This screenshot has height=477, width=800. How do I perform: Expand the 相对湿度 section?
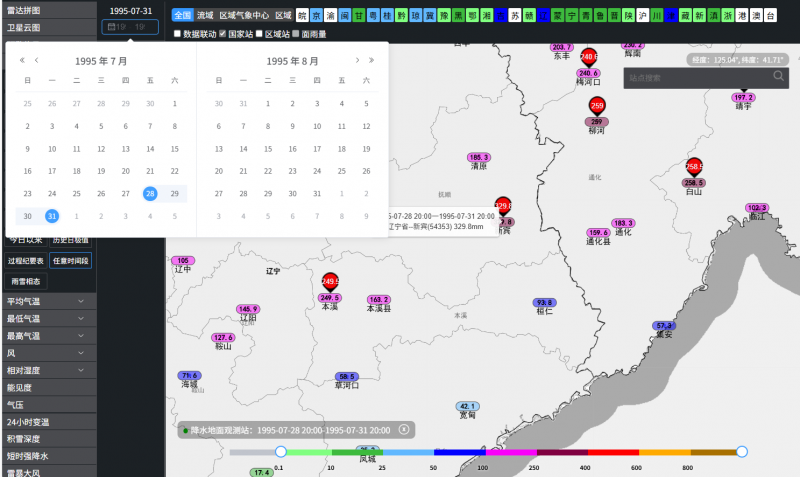[x=48, y=370]
